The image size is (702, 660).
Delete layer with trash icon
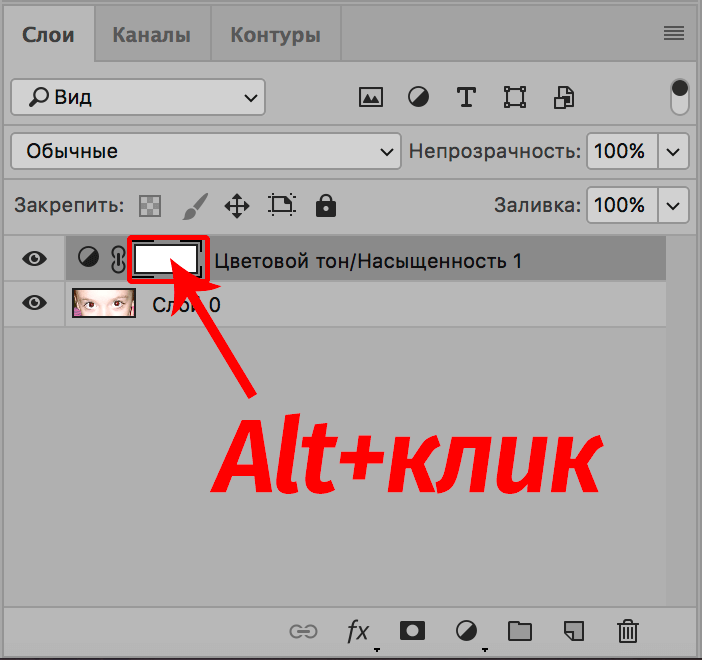coord(628,631)
